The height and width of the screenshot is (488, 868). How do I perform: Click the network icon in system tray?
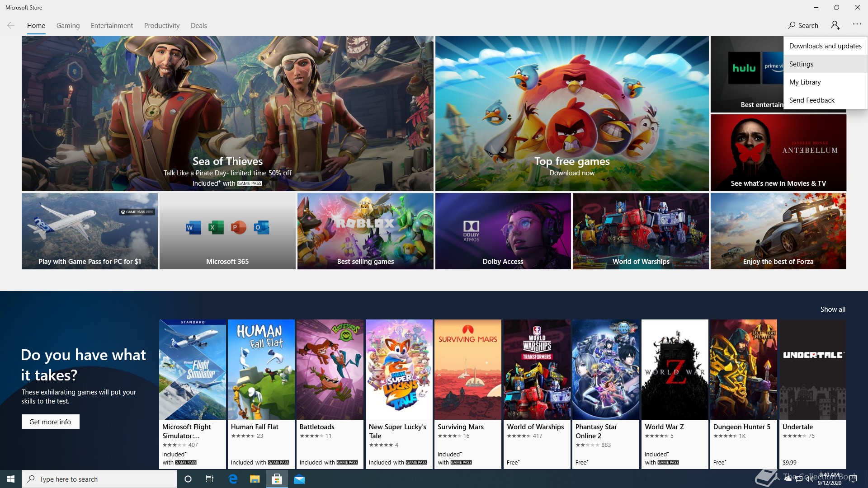pos(799,479)
